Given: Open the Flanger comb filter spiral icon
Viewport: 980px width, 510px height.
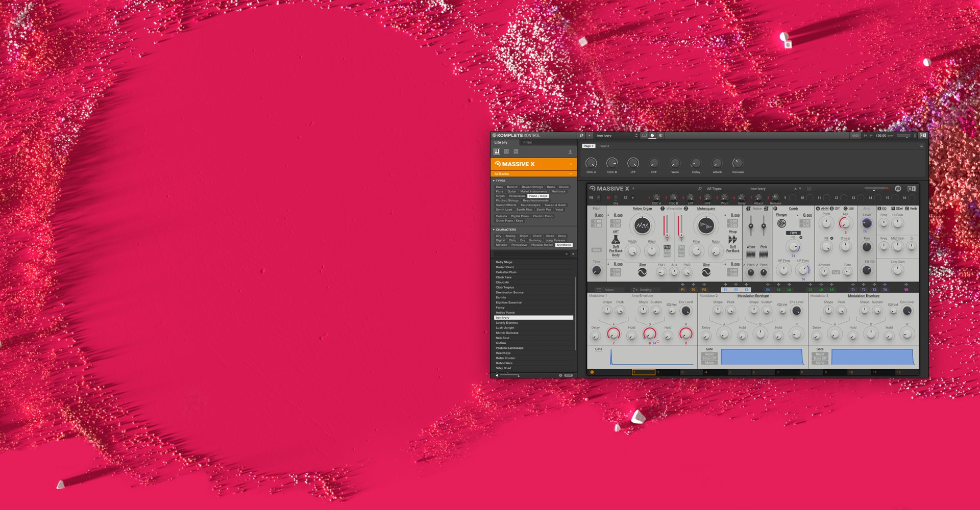Looking at the screenshot, I should pyautogui.click(x=781, y=223).
